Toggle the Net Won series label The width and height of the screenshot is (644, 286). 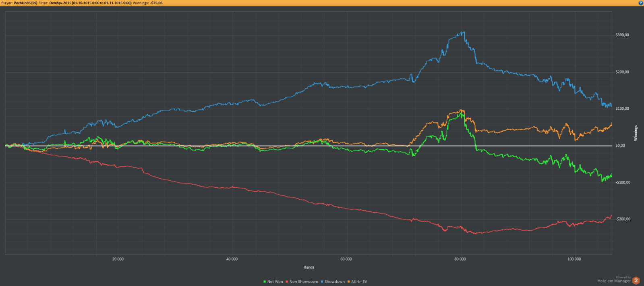click(275, 282)
